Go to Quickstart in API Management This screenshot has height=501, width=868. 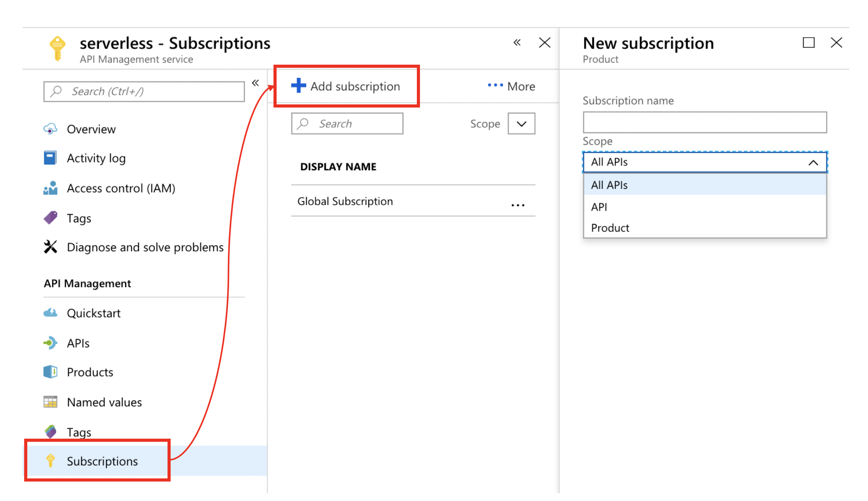coord(94,313)
